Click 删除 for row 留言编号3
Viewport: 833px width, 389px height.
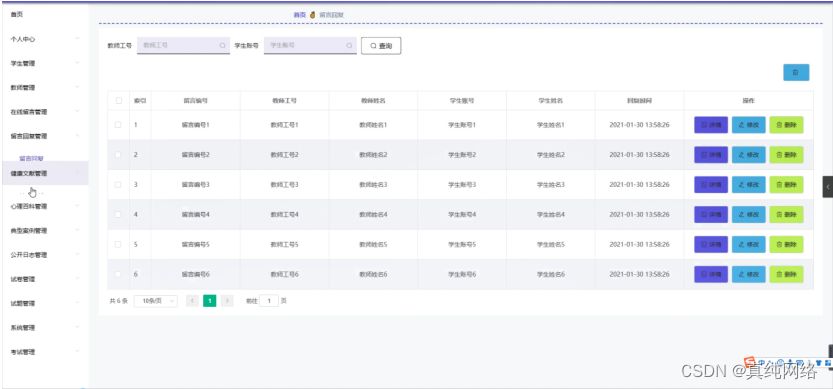coord(786,184)
